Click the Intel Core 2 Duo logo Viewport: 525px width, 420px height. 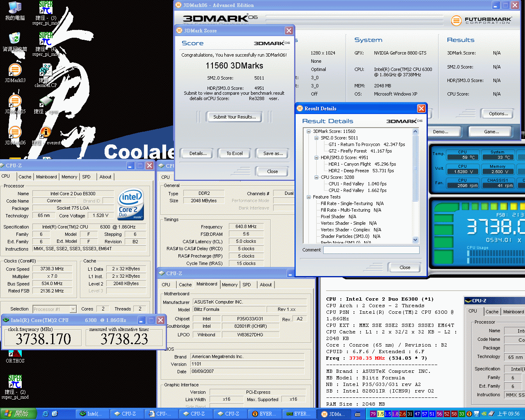tap(130, 204)
